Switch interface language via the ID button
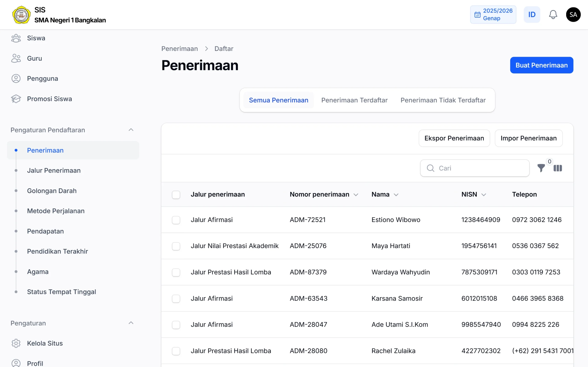This screenshot has width=588, height=367. pyautogui.click(x=532, y=14)
